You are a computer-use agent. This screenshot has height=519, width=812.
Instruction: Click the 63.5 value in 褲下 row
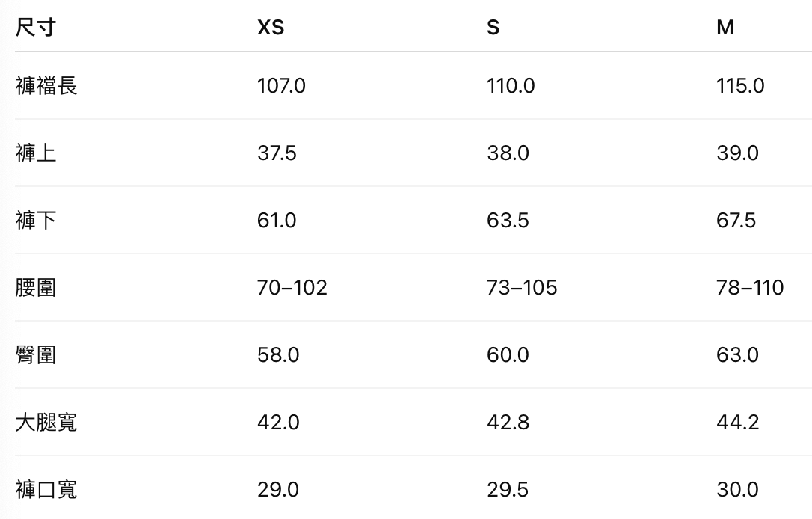[x=508, y=221]
